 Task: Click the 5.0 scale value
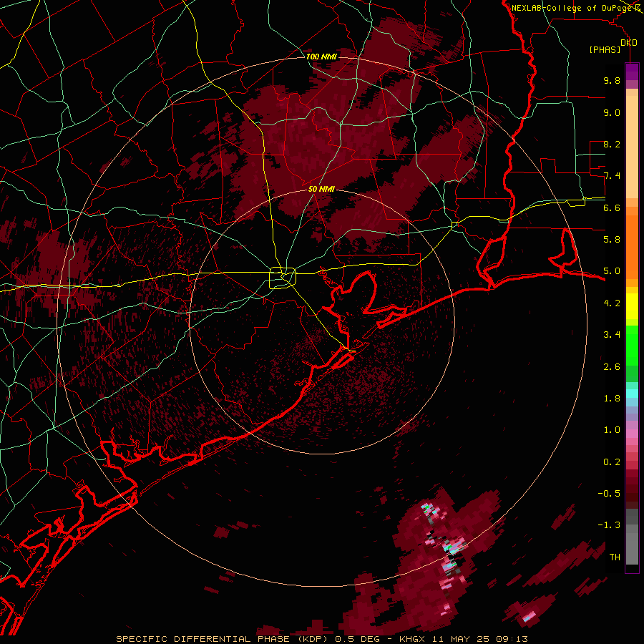[612, 271]
